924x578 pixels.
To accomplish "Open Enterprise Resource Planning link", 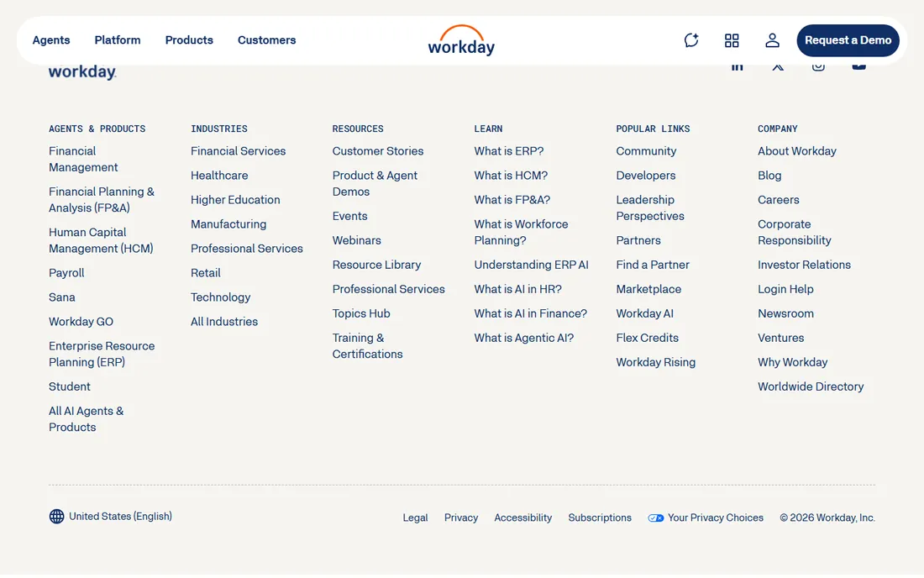I will pyautogui.click(x=102, y=354).
